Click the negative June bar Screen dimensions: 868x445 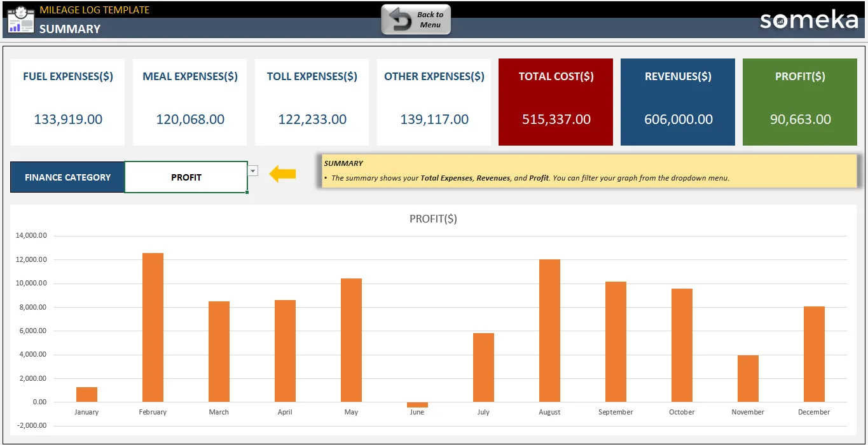(x=417, y=405)
